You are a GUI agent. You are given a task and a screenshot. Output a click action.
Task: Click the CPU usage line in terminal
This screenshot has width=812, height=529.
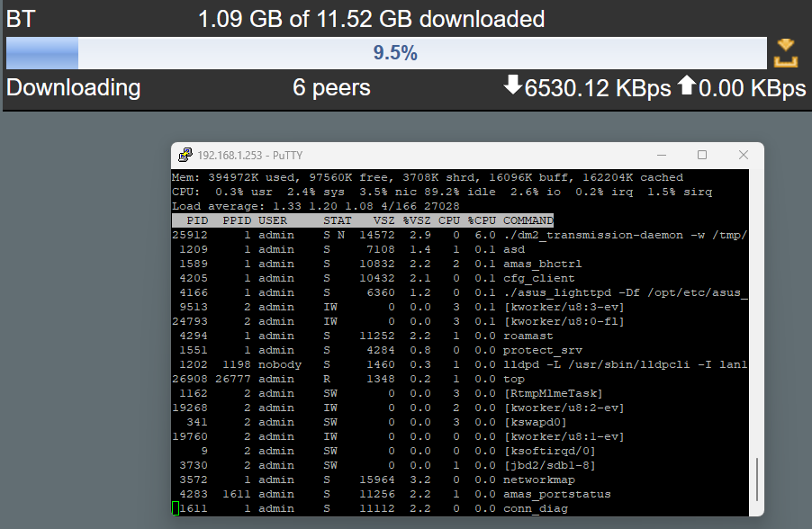pyautogui.click(x=442, y=192)
